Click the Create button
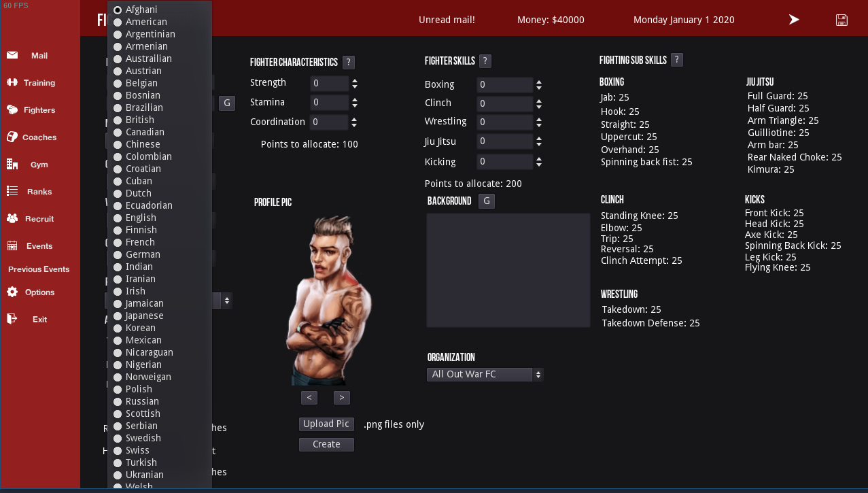Viewport: 868px width, 493px height. 326,445
